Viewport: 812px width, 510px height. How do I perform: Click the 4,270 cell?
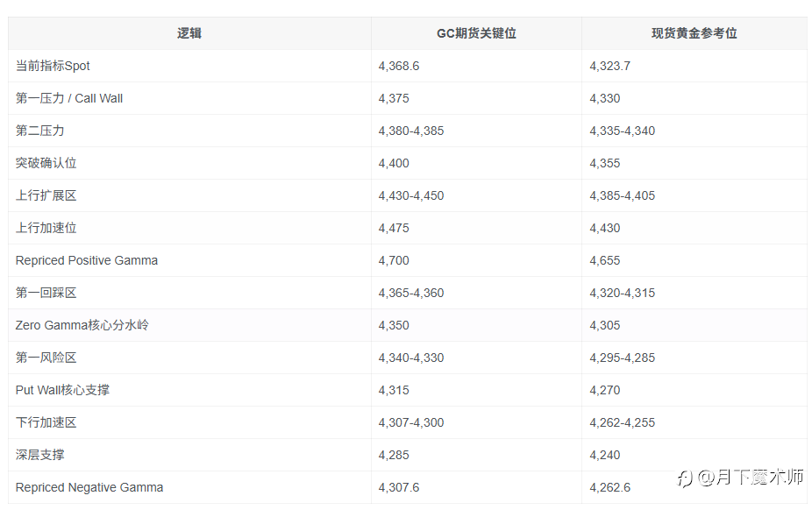pos(605,391)
